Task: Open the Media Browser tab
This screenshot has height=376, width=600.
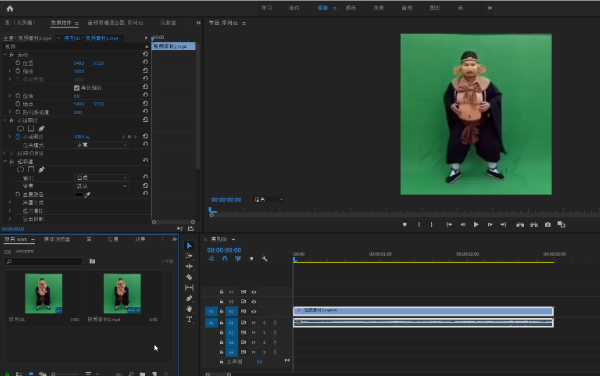Action: coord(57,239)
